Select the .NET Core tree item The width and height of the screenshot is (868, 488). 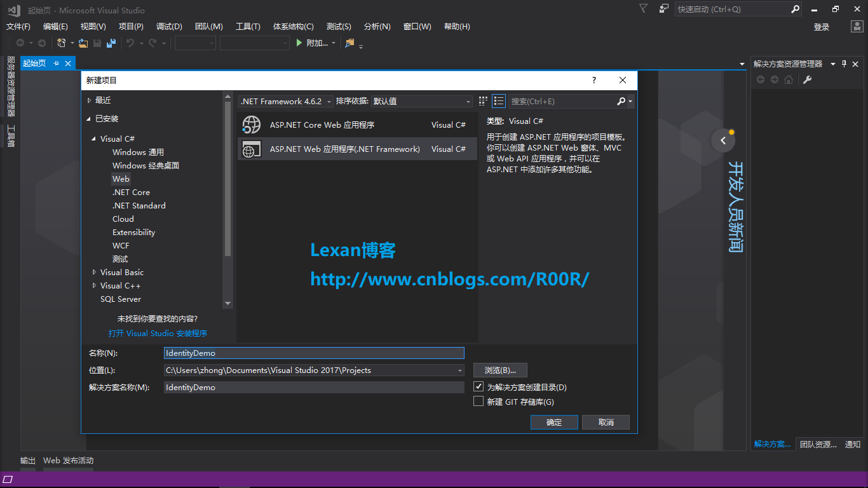click(x=131, y=192)
